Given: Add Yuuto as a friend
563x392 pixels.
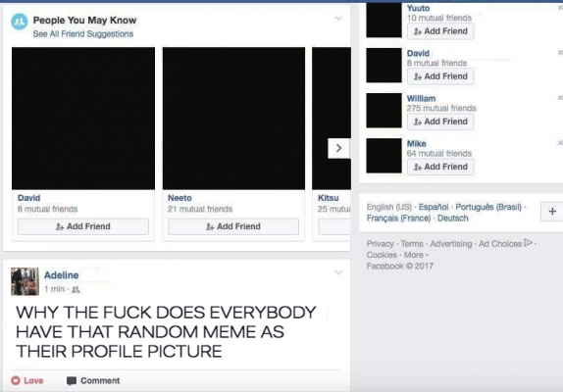Looking at the screenshot, I should click(440, 31).
